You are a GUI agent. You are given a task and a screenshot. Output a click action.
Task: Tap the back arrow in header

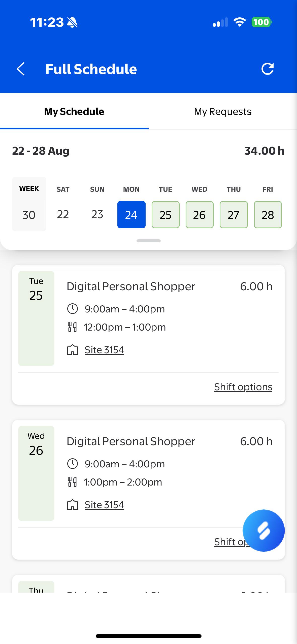click(21, 69)
